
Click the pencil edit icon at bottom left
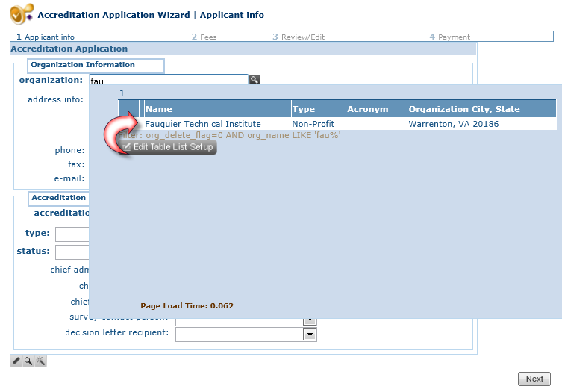(x=16, y=361)
